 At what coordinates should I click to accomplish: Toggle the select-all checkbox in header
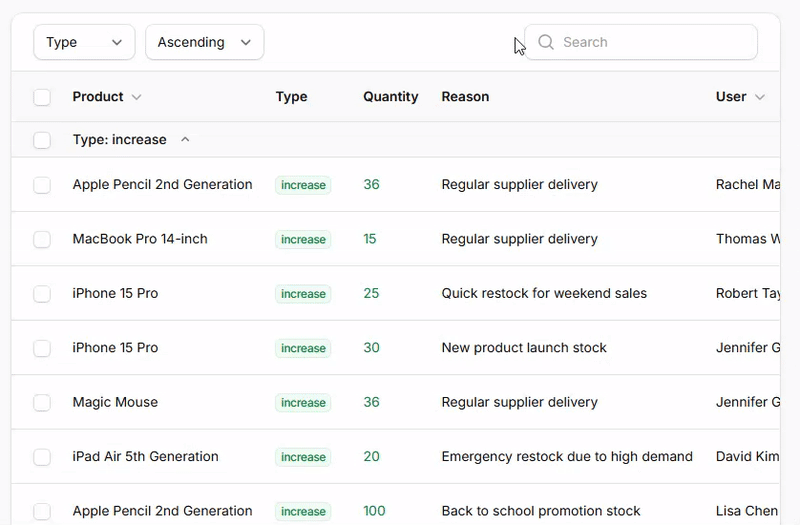(42, 97)
